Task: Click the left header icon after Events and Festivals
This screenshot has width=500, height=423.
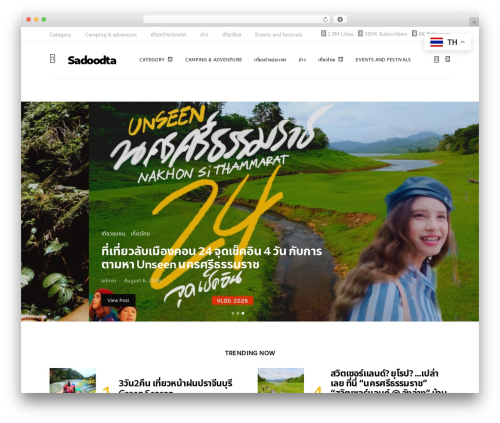Action: click(436, 59)
